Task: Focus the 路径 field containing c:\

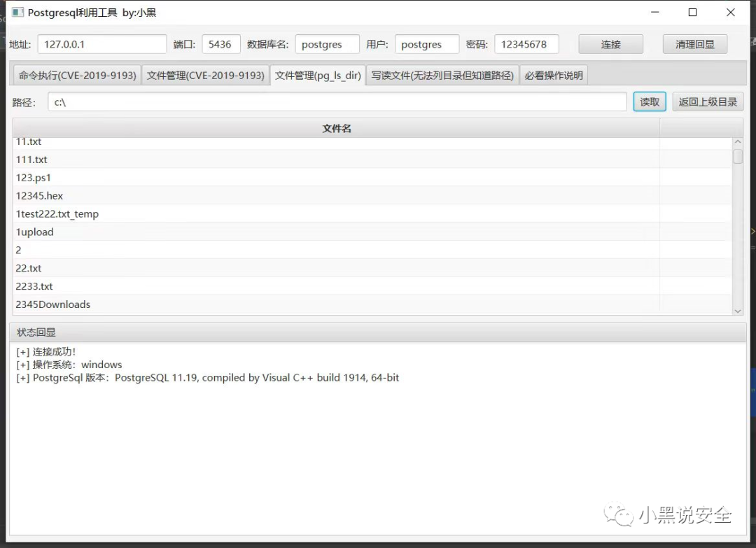Action: [337, 101]
